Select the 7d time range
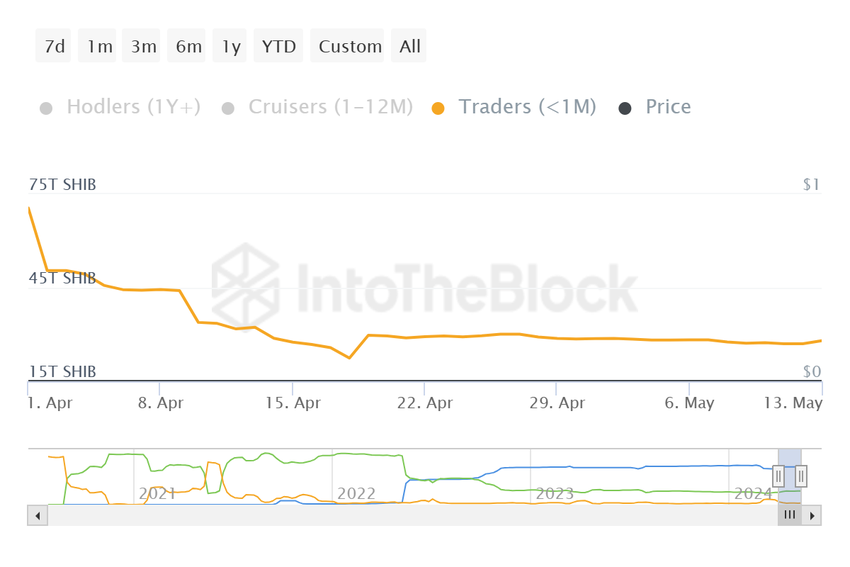 [x=55, y=47]
